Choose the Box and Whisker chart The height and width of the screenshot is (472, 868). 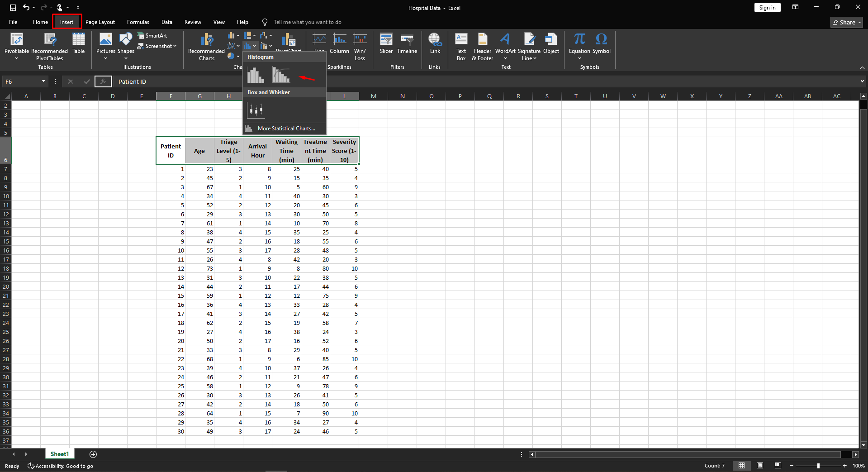point(256,110)
